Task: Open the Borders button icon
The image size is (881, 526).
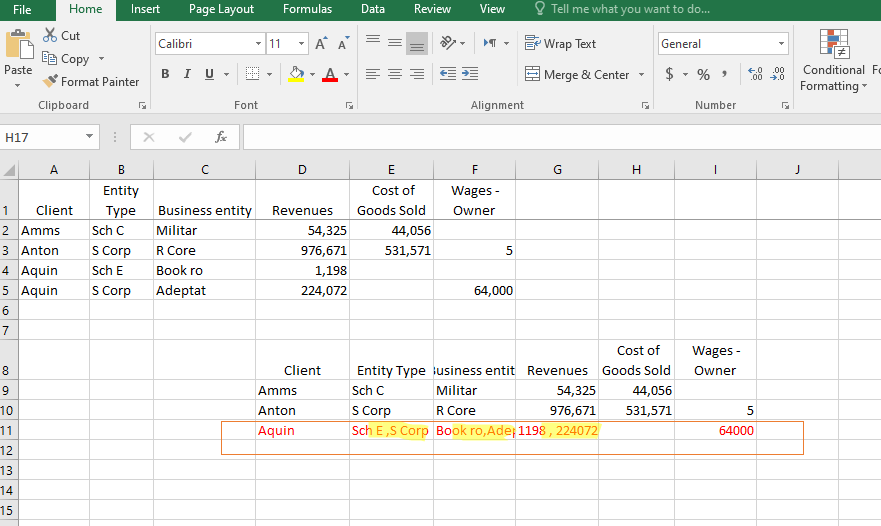Action: (x=253, y=74)
